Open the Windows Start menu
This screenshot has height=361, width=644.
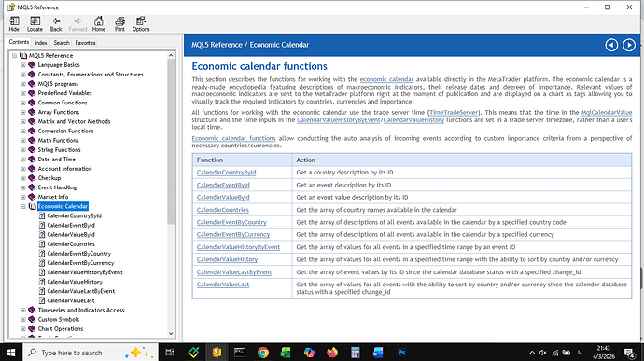pos(11,353)
